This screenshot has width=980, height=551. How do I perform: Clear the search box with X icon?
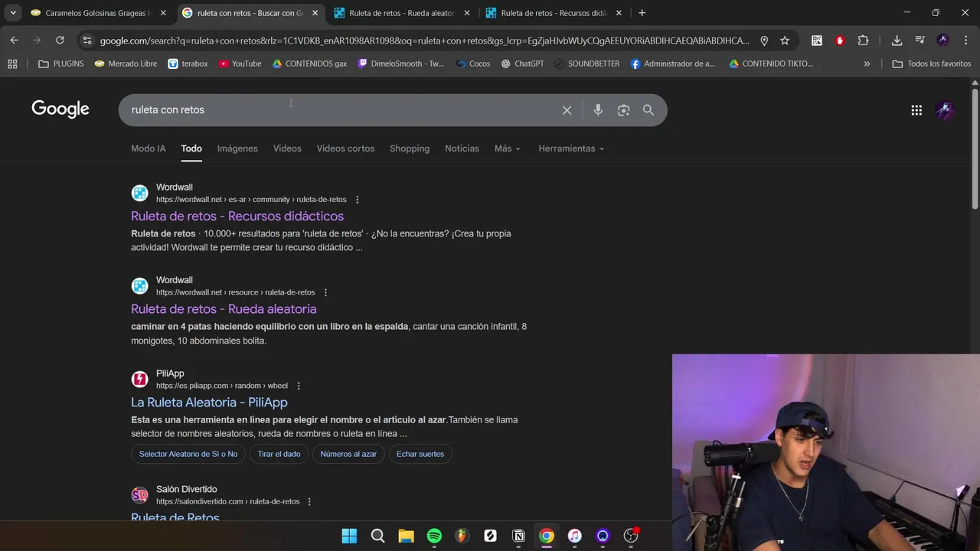coord(567,110)
